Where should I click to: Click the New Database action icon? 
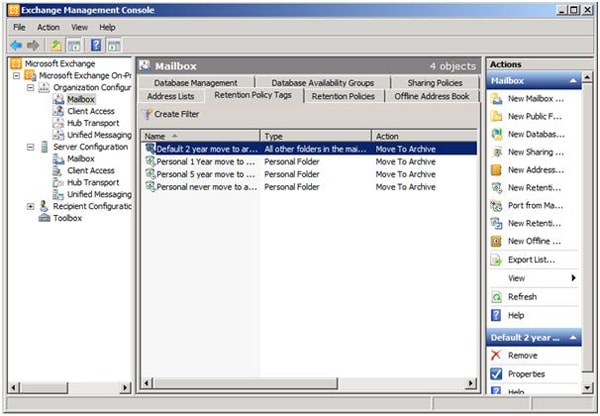click(496, 134)
